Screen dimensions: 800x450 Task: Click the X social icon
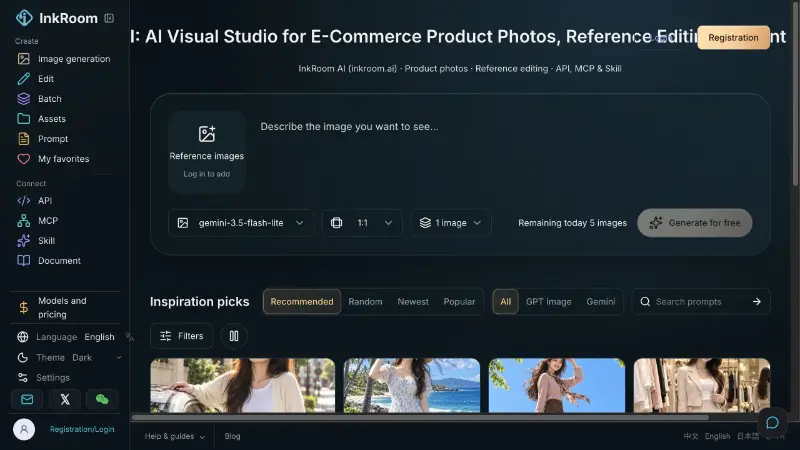(x=65, y=399)
